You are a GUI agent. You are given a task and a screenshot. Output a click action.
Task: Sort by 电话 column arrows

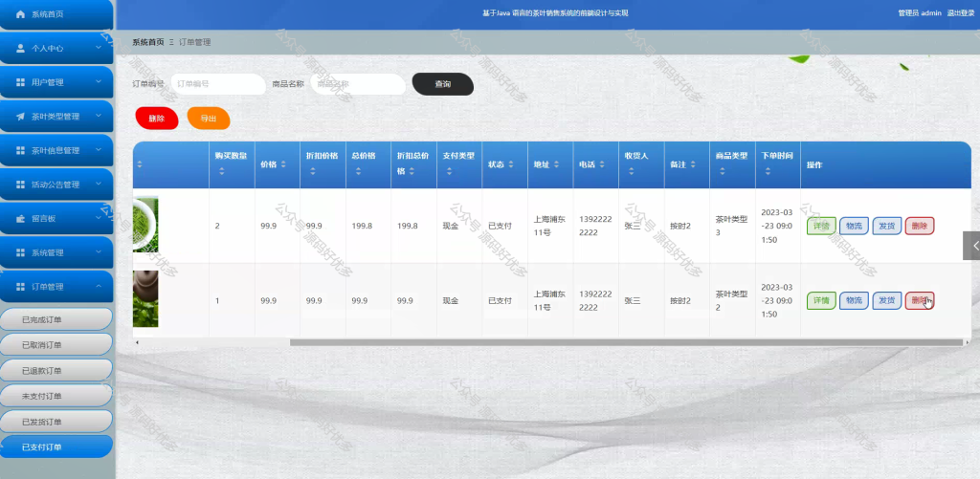[x=602, y=164]
